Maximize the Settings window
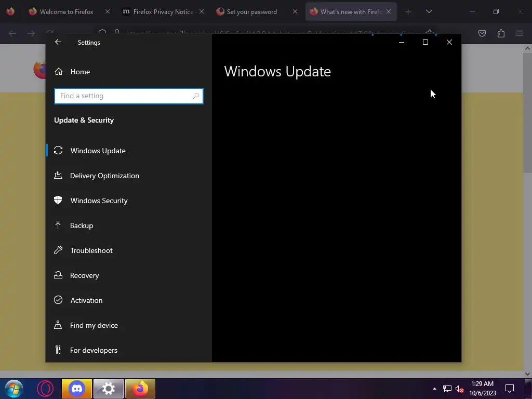 425,42
